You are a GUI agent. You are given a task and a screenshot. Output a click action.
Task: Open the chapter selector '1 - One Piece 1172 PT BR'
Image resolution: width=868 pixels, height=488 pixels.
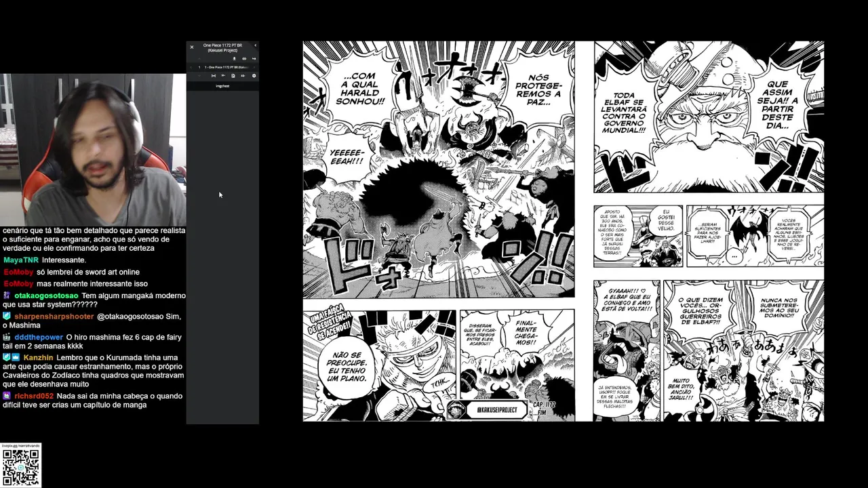coord(226,67)
